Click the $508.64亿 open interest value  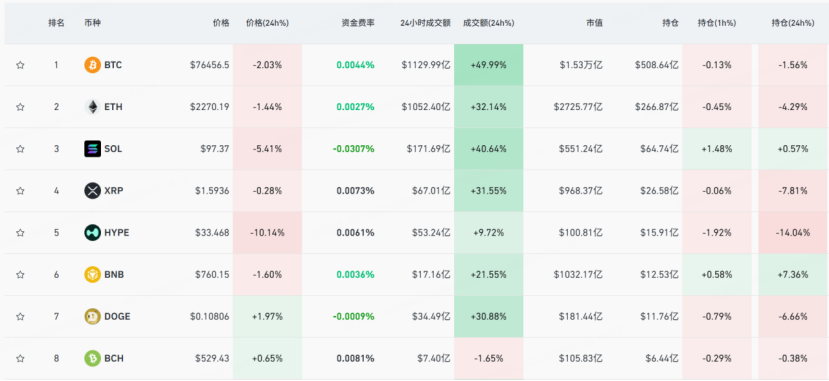click(x=657, y=65)
